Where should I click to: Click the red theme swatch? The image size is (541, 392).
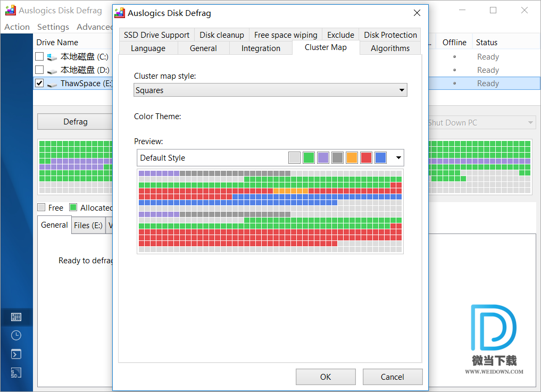tap(366, 157)
